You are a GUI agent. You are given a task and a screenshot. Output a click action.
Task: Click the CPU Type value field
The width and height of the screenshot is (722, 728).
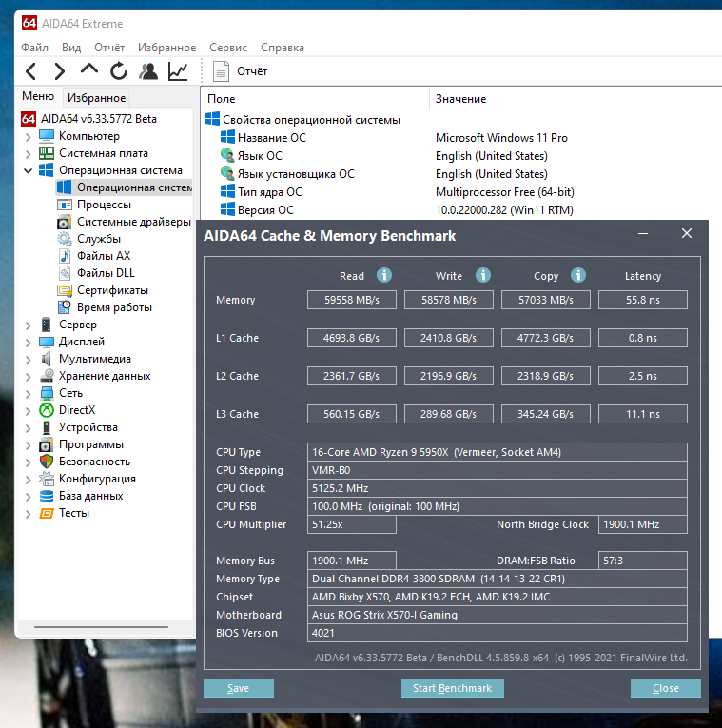498,452
